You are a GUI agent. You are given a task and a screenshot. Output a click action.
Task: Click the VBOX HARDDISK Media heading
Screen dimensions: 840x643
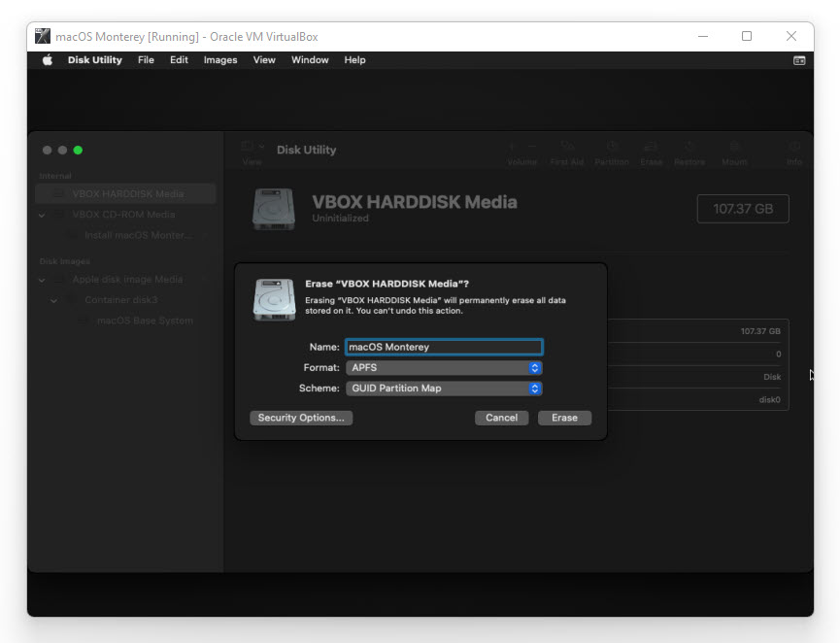click(415, 202)
